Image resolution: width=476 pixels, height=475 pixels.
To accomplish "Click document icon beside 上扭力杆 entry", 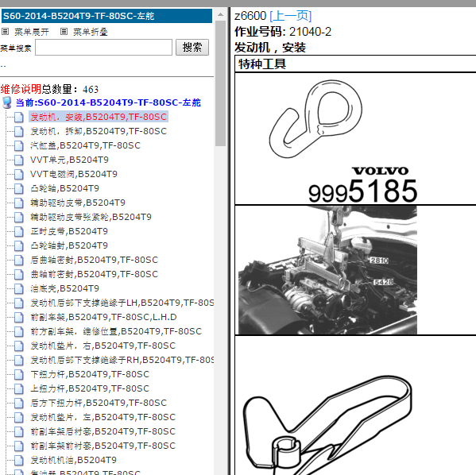I will [19, 388].
